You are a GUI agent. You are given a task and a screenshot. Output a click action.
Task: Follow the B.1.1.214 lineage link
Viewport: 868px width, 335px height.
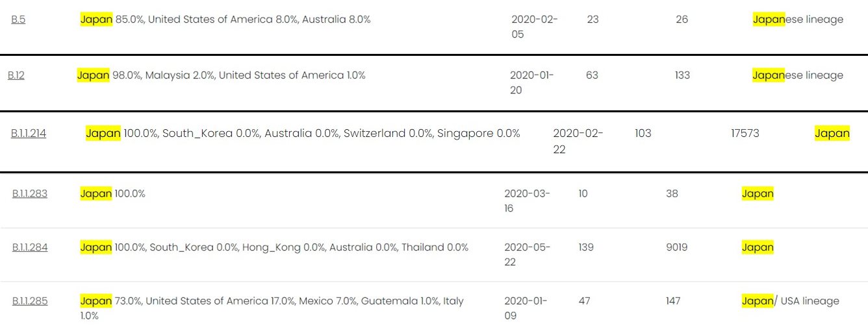[x=29, y=134]
